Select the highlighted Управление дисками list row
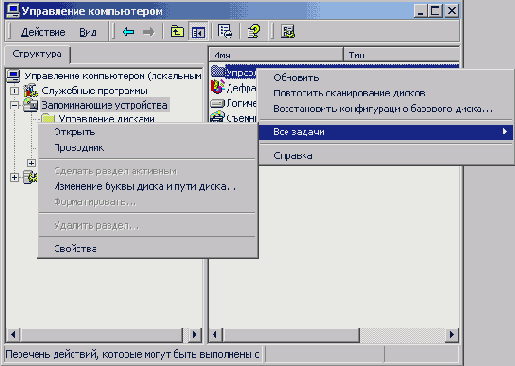Viewport: 515px width, 366px height. [240, 72]
